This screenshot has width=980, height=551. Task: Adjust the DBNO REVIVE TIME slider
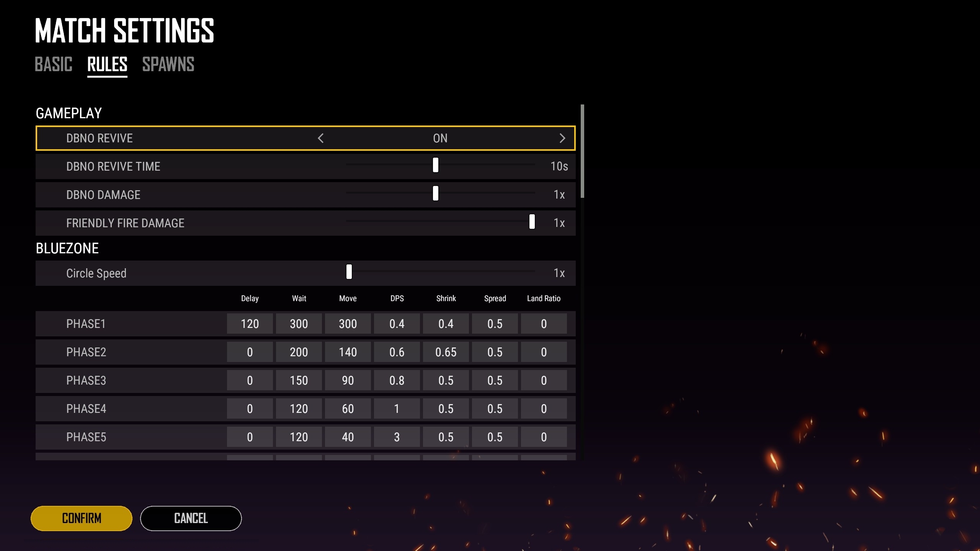pos(436,166)
